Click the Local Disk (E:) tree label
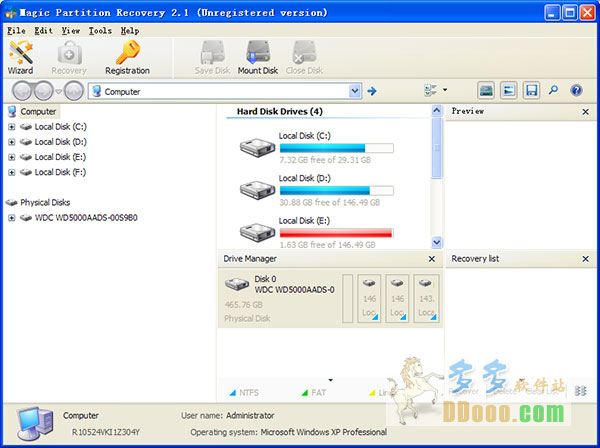The image size is (600, 448). click(x=60, y=157)
